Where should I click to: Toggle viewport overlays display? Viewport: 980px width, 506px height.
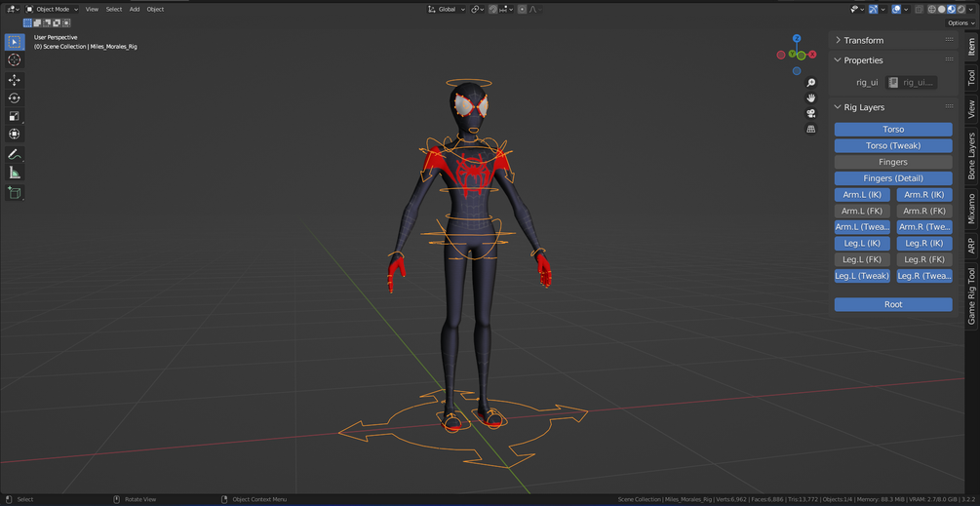tap(896, 10)
